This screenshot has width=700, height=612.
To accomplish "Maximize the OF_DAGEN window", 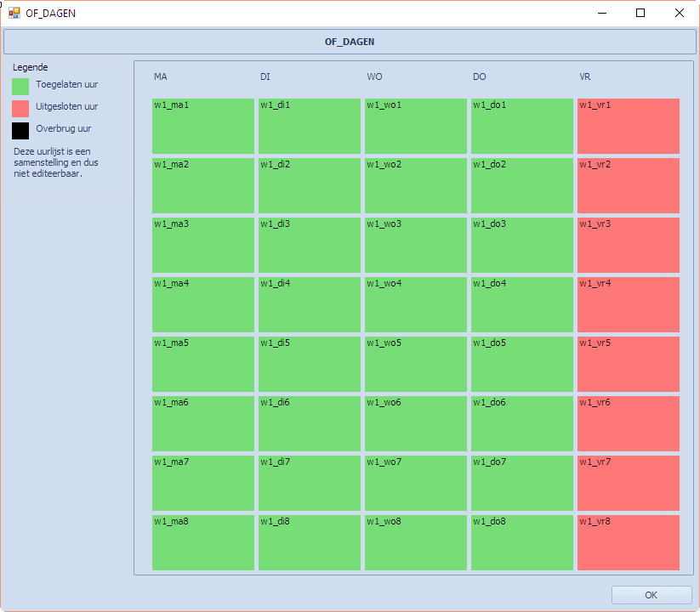I will pos(640,13).
